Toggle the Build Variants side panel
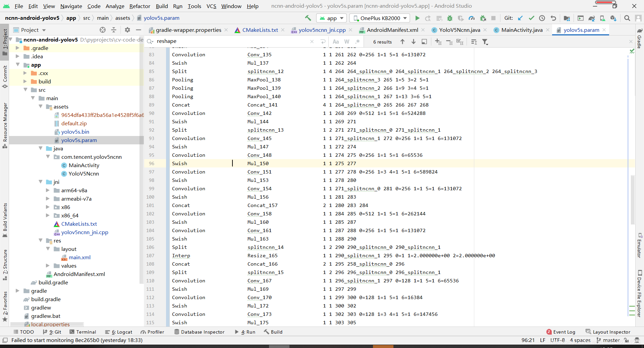Viewport: 644px width, 348px height. [5, 220]
